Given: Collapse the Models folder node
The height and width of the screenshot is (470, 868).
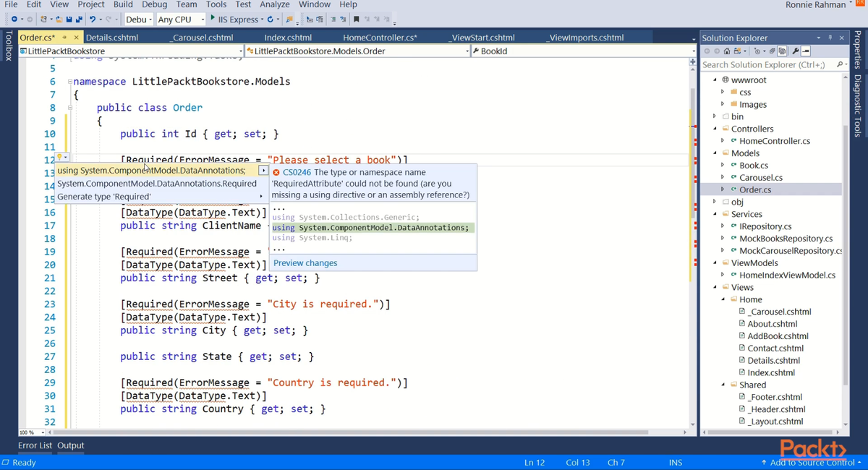Looking at the screenshot, I should coord(715,153).
